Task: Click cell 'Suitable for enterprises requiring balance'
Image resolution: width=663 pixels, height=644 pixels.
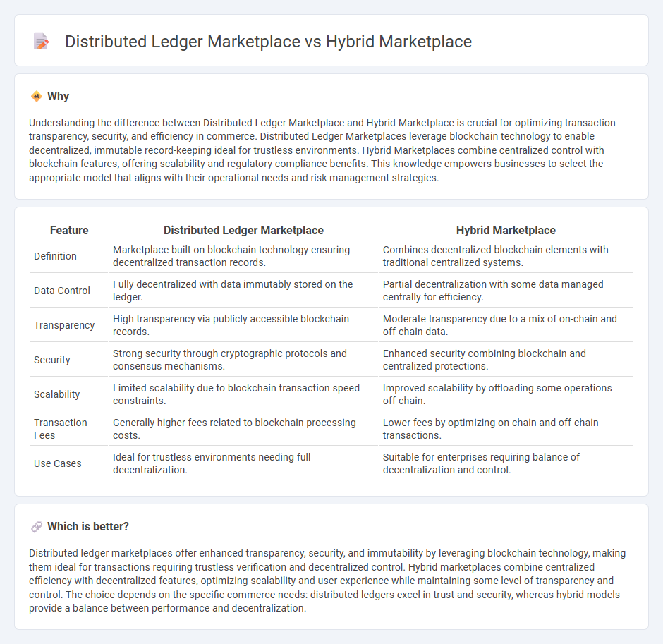Action: [x=506, y=463]
